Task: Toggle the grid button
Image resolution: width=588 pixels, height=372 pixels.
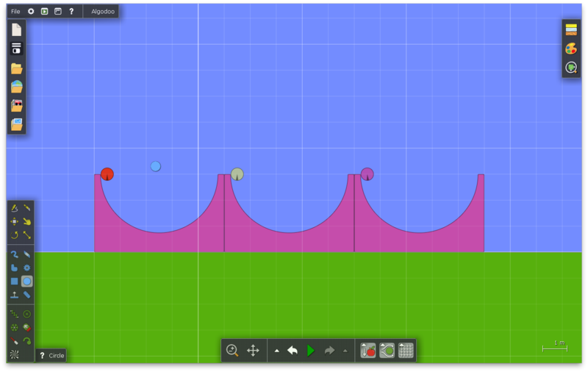Action: click(406, 351)
